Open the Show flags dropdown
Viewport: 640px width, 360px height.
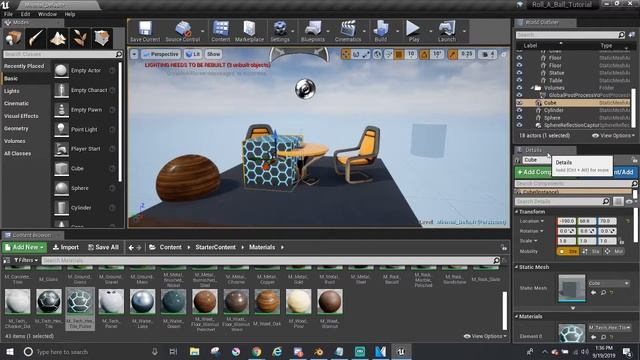213,54
